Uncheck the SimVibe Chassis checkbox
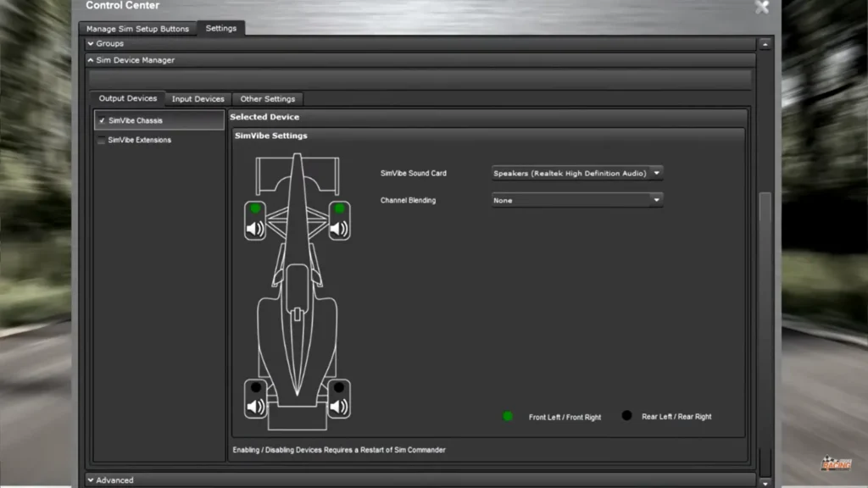This screenshot has height=488, width=868. (x=102, y=120)
